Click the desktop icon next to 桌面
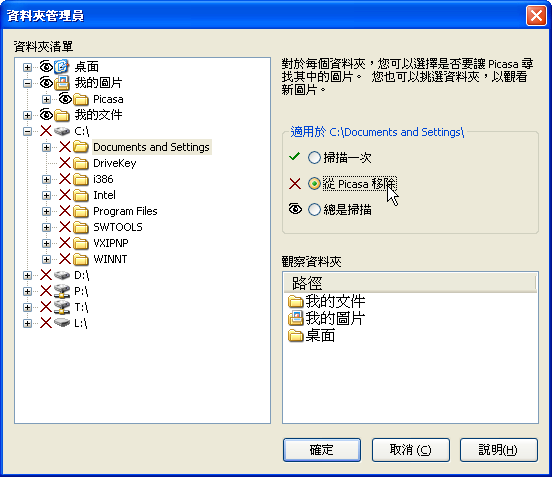Screen dimensions: 552x477 tap(61, 67)
